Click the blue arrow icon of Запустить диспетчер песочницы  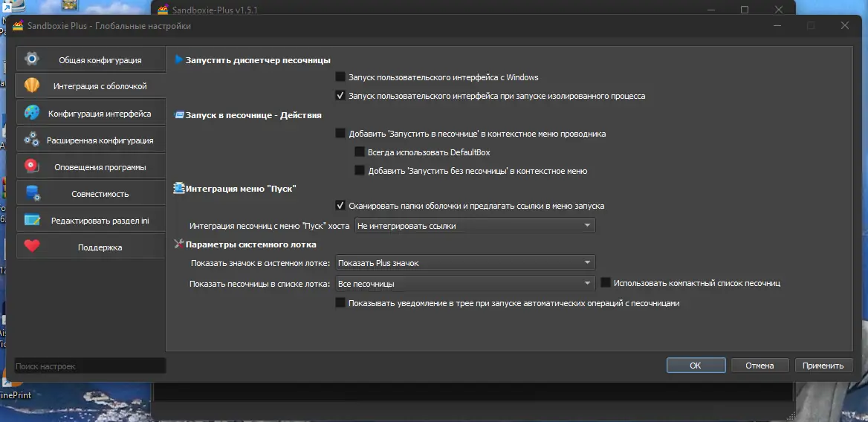pos(179,59)
